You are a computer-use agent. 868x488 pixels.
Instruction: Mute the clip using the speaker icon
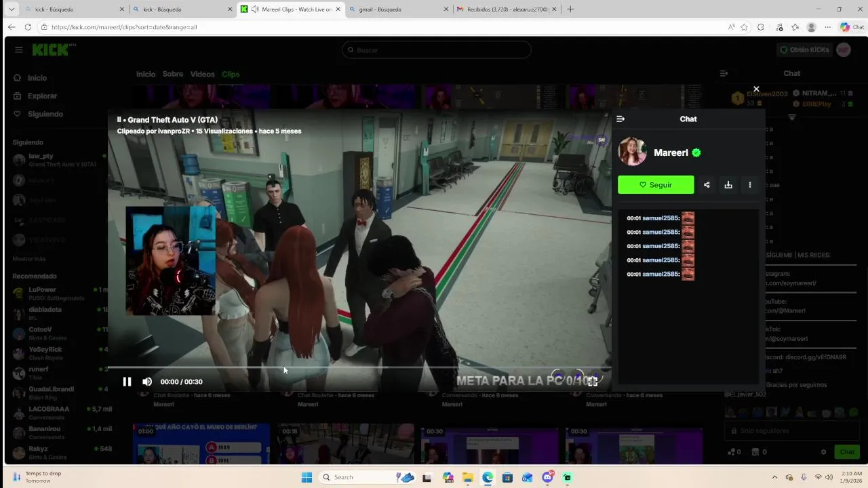point(147,382)
